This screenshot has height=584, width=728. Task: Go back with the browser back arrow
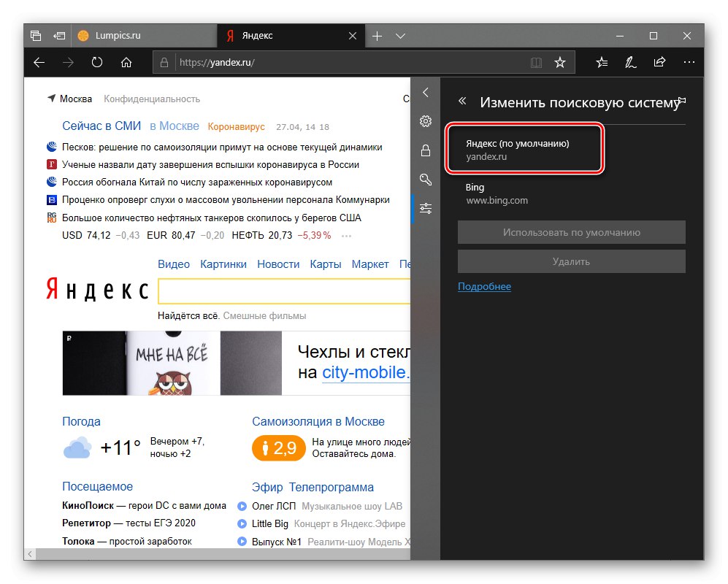point(39,62)
